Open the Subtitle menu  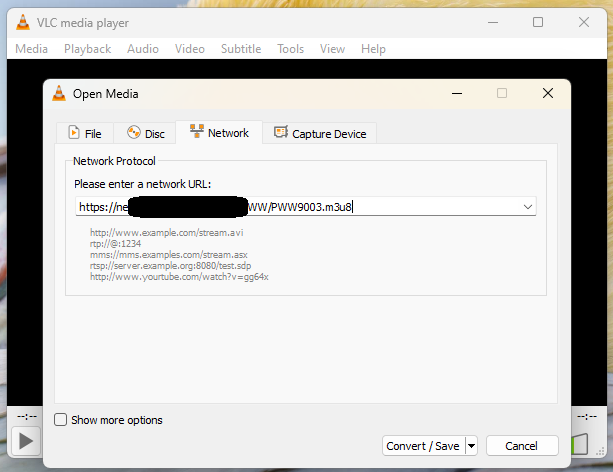(x=241, y=49)
